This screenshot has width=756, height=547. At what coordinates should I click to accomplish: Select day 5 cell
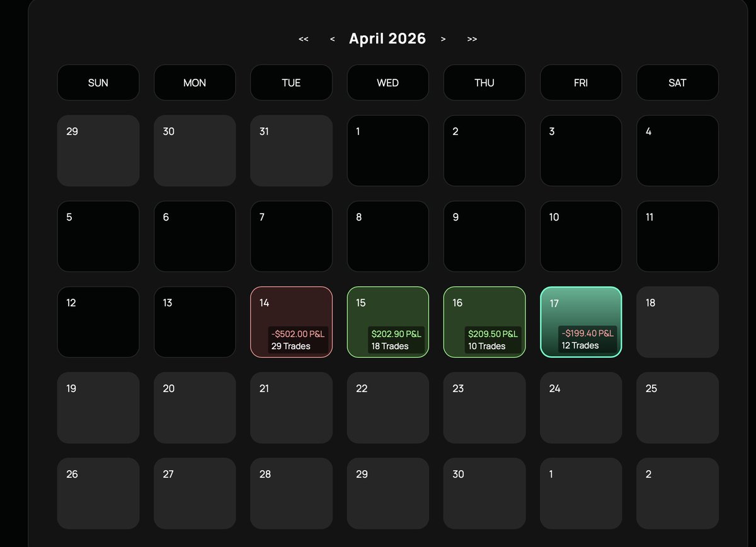(98, 236)
